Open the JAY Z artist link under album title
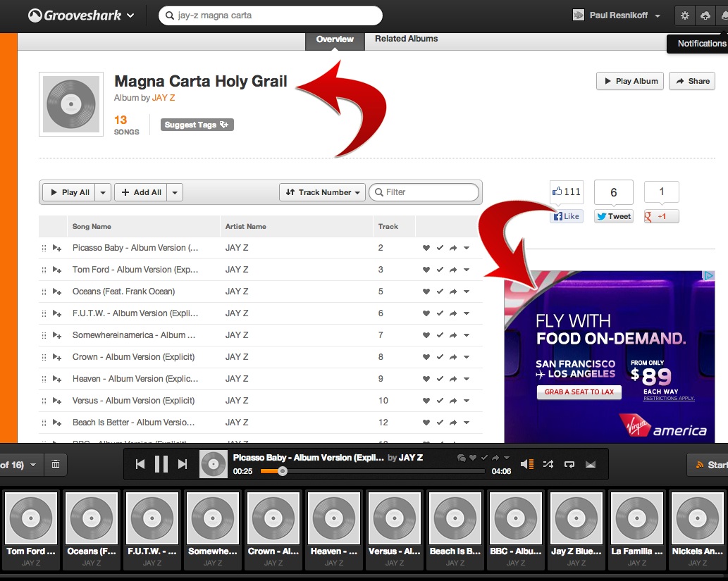Viewport: 728px width, 581px height. [163, 98]
